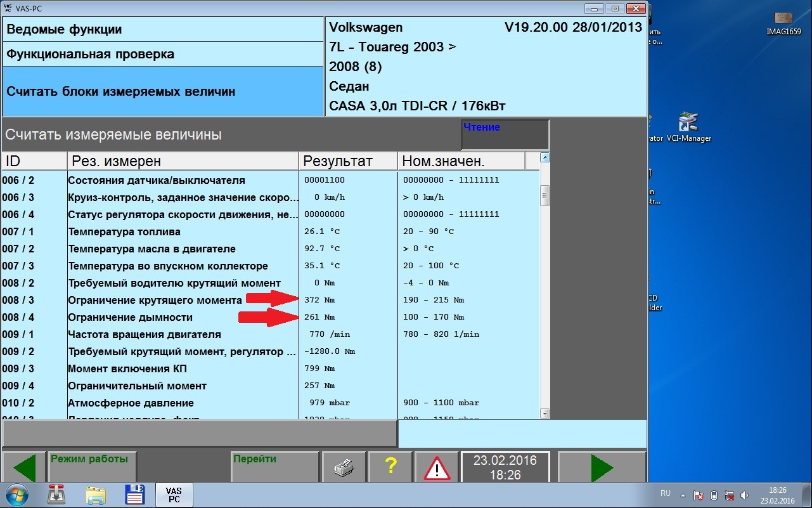Select the Температура топлива row
This screenshot has height=508, width=812.
click(271, 231)
